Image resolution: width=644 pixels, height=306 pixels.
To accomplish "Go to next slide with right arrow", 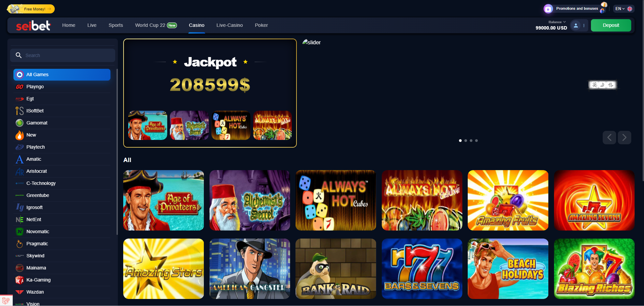I will (x=624, y=138).
